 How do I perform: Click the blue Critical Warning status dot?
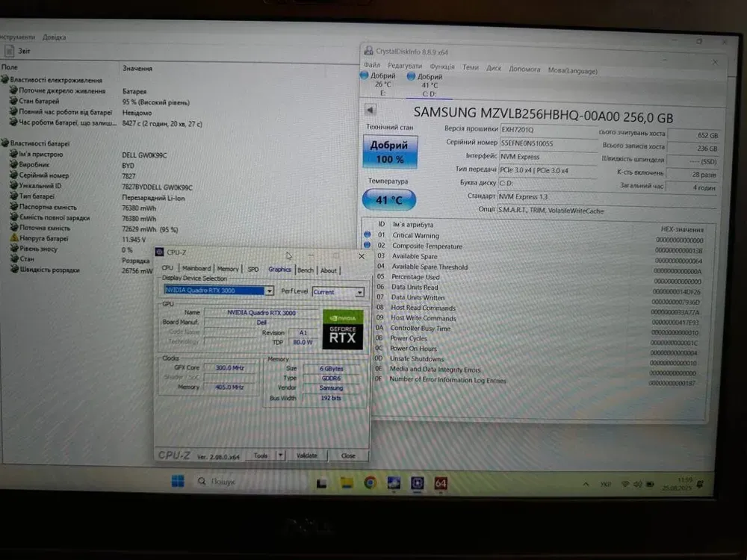point(367,235)
